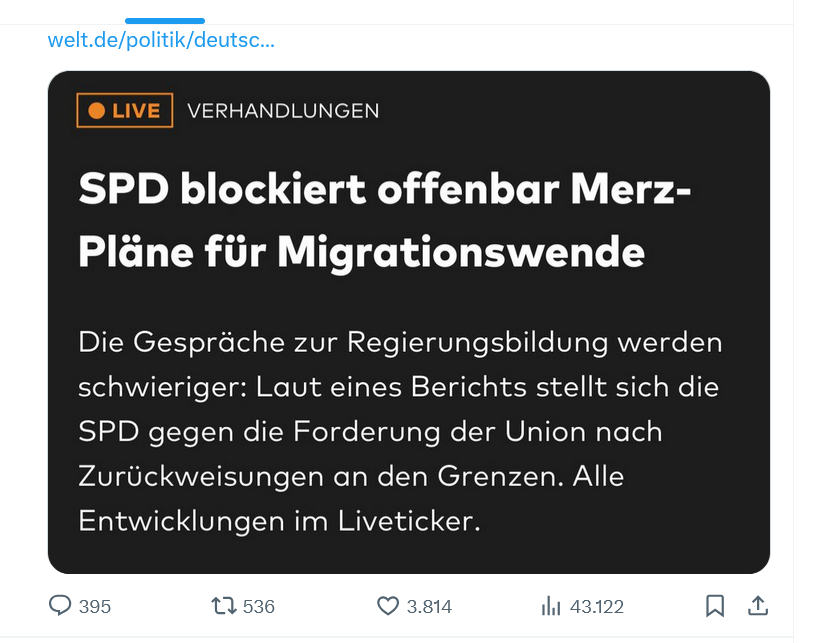Click the 3.814 likes count

[429, 607]
